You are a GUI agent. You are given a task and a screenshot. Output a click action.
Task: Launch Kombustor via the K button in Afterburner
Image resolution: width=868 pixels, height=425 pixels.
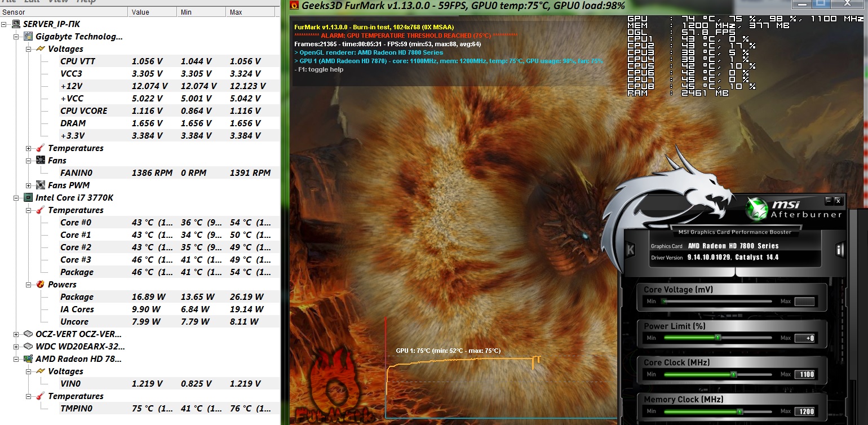pyautogui.click(x=631, y=249)
